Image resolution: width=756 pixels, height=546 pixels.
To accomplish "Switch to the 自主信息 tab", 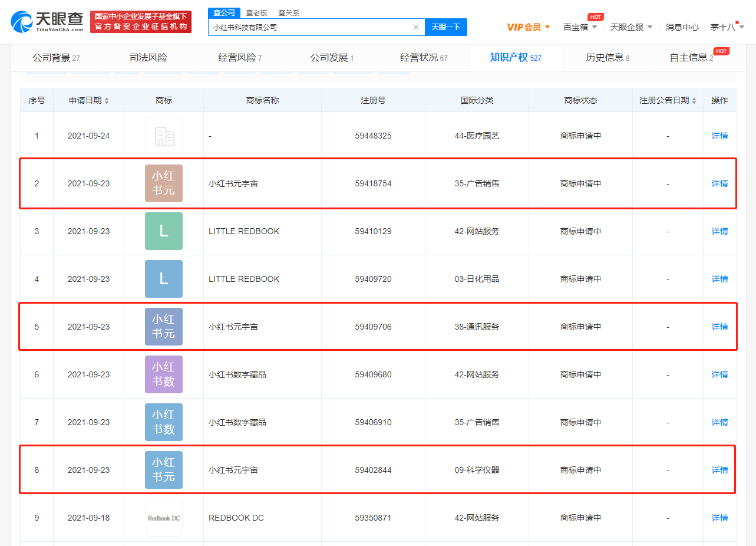I will pos(691,58).
